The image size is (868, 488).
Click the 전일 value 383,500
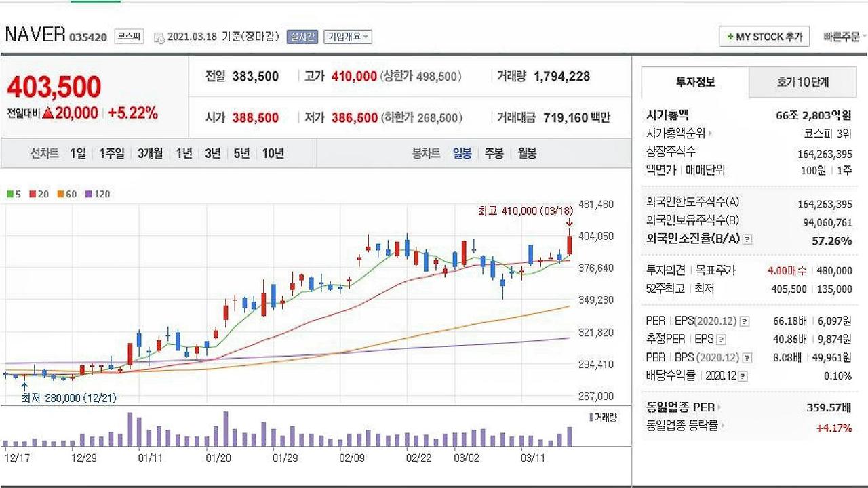256,77
